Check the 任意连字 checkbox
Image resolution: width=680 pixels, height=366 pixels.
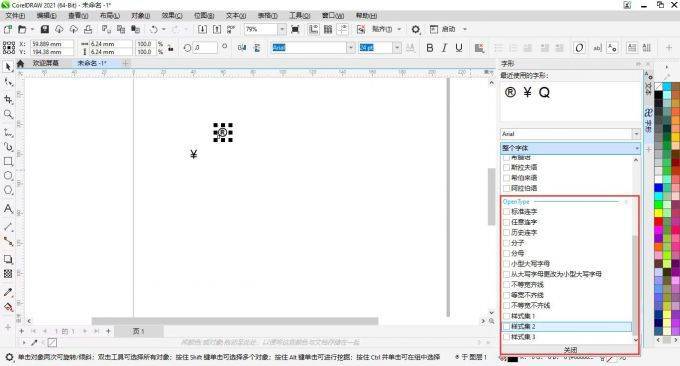(506, 222)
